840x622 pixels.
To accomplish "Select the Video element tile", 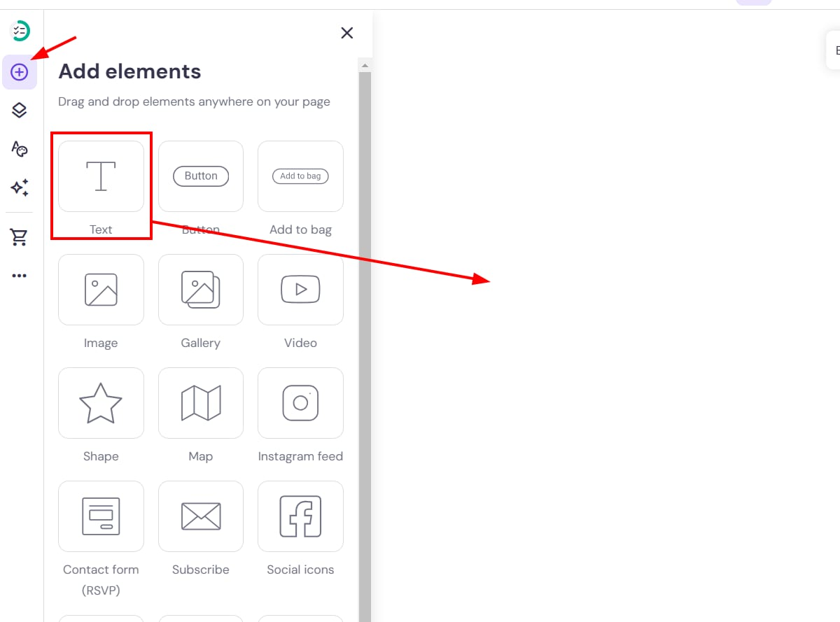I will pyautogui.click(x=300, y=290).
